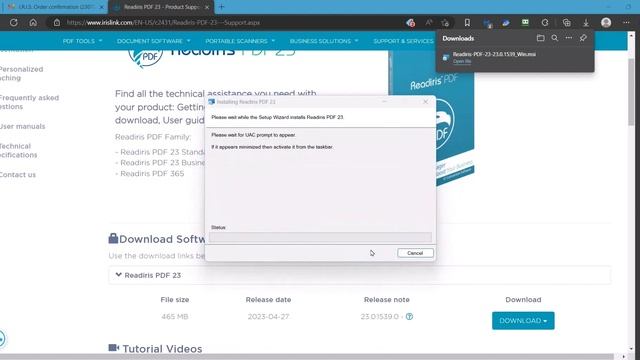Open the browser Settings and more menu
Viewport: 640px width, 360px height.
tap(626, 22)
